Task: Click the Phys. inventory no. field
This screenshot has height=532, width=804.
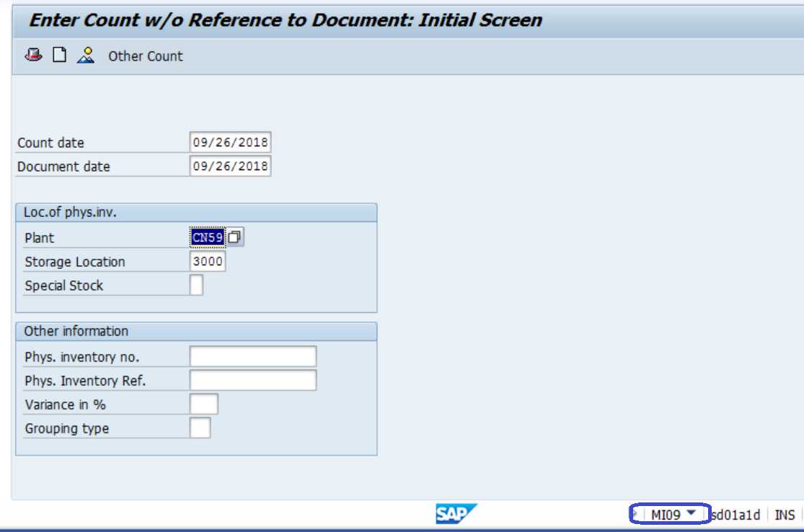Action: coord(253,356)
